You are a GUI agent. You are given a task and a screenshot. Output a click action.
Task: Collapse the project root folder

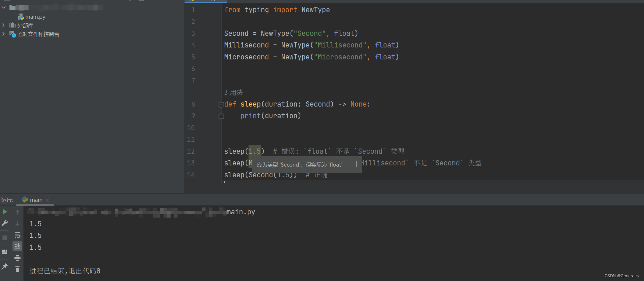point(3,7)
